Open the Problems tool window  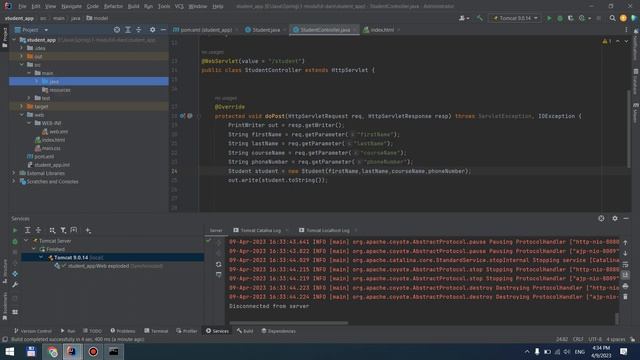[x=122, y=331]
